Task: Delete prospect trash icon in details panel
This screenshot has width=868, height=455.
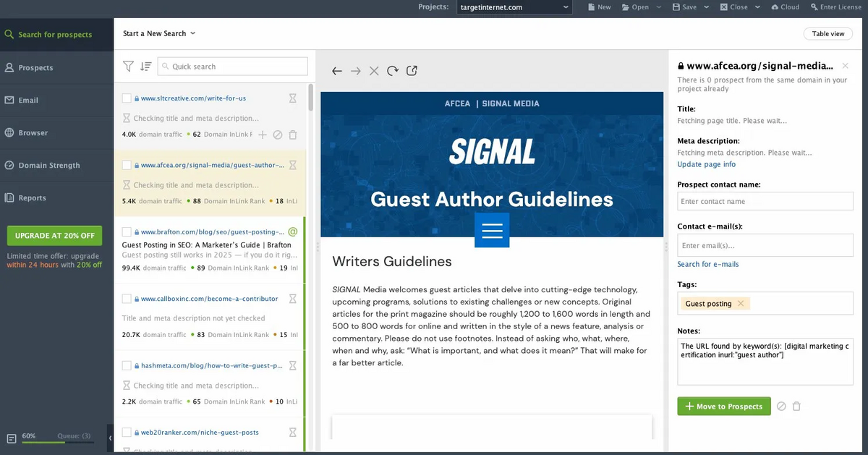Action: pos(796,407)
